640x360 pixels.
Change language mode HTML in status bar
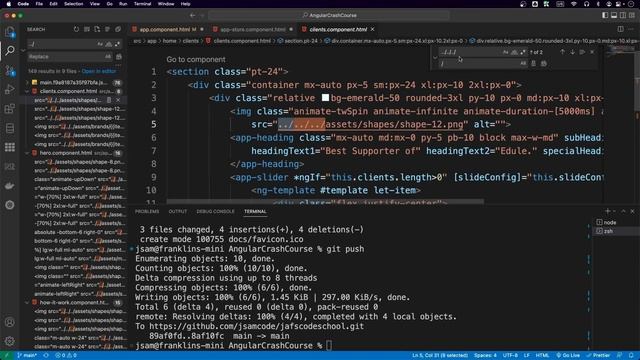coord(542,356)
